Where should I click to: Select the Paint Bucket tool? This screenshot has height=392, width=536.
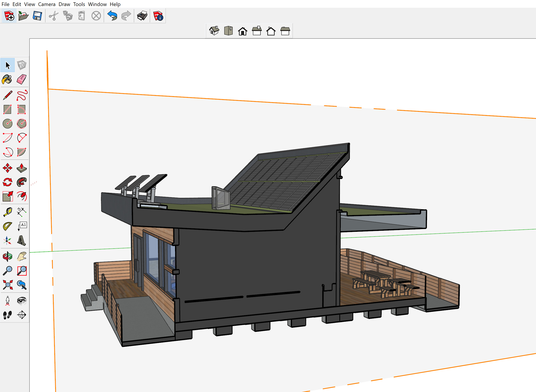pos(7,79)
